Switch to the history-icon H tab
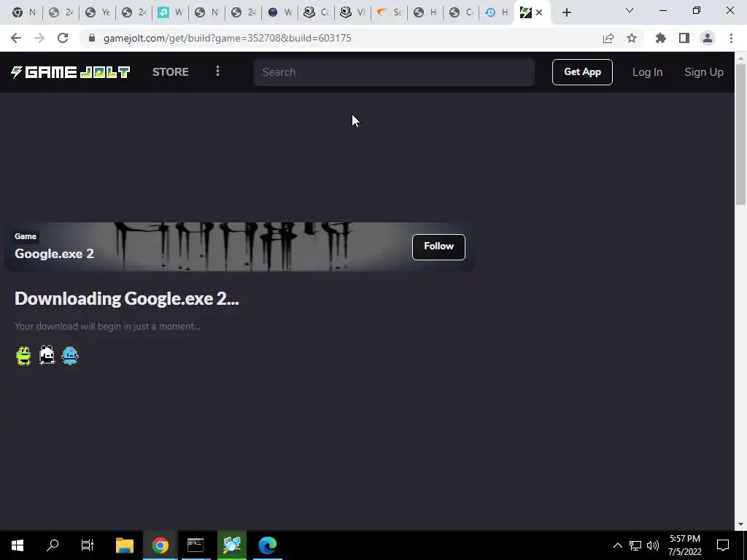 [496, 12]
